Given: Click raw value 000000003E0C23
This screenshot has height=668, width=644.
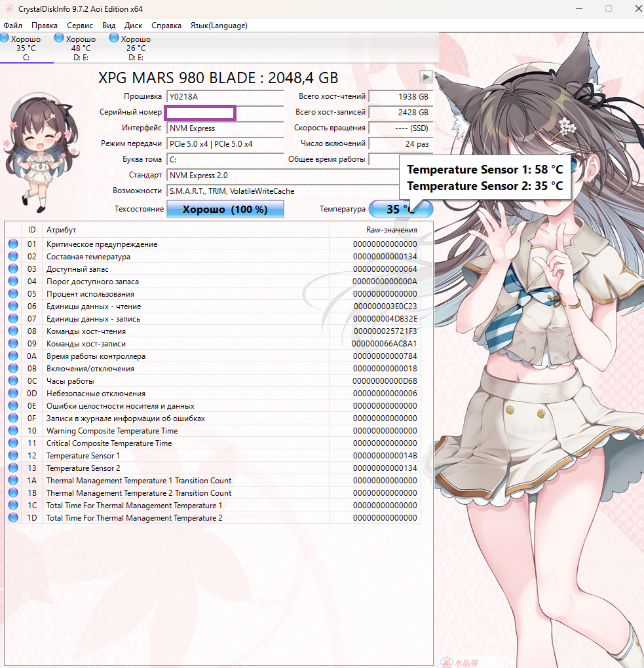Looking at the screenshot, I should pos(385,306).
